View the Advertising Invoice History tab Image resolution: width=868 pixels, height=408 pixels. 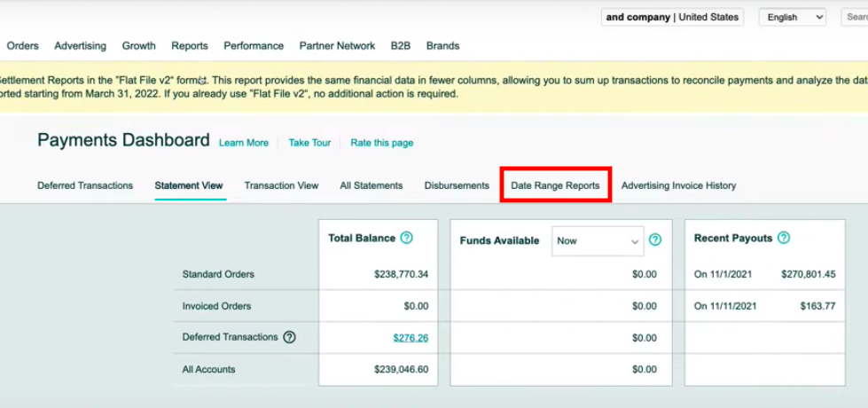[x=678, y=185]
